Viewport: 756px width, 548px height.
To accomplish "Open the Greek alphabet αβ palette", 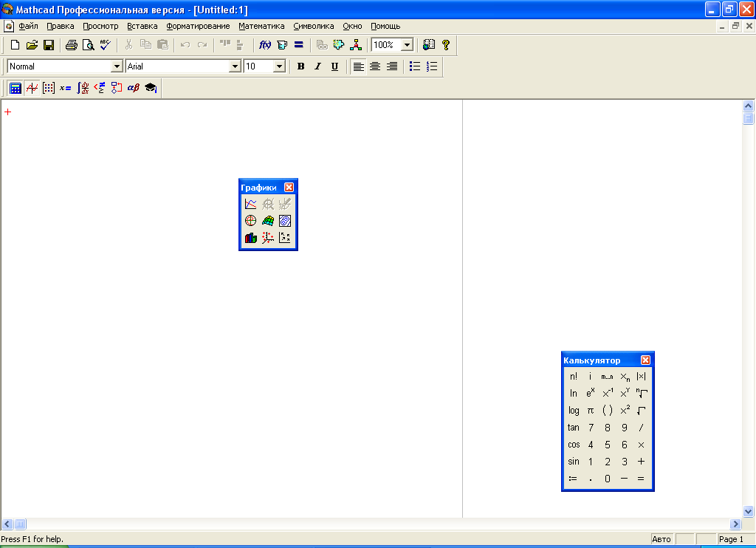I will coord(134,88).
